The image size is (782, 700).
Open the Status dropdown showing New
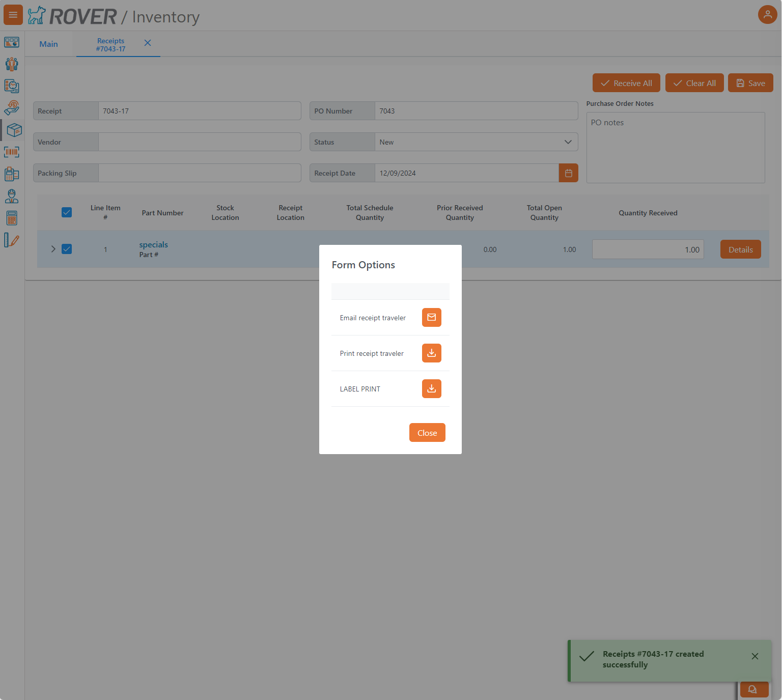(567, 142)
